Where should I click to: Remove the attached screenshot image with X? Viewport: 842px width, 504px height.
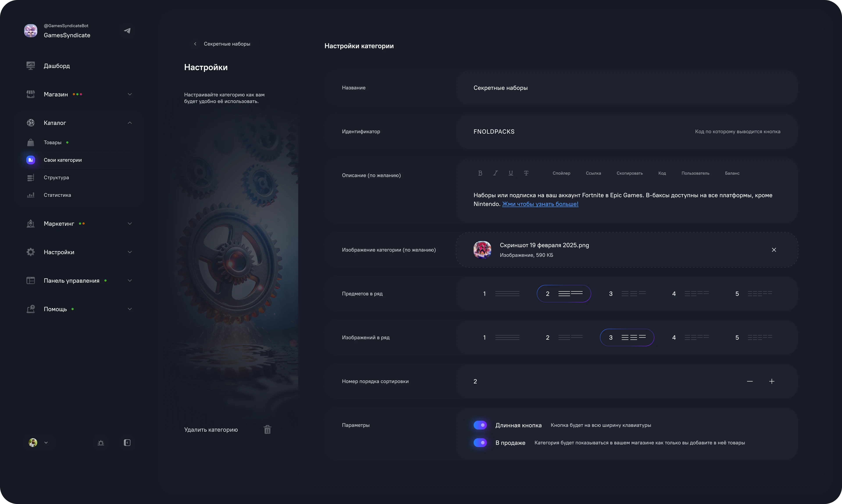(x=774, y=250)
